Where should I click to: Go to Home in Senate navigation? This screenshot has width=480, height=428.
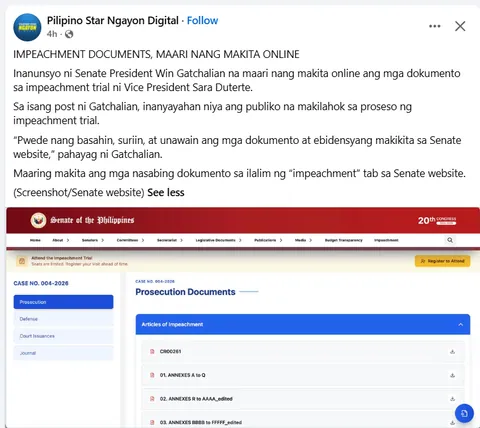point(35,240)
